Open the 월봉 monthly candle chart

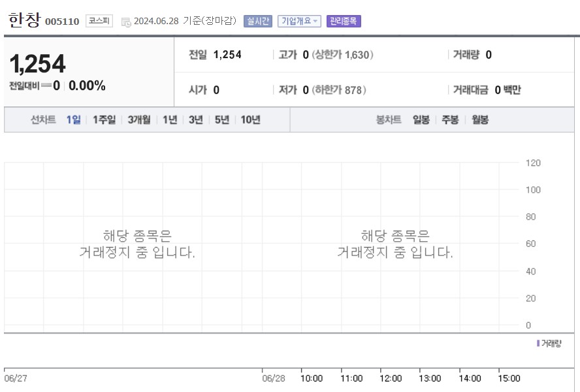(480, 120)
